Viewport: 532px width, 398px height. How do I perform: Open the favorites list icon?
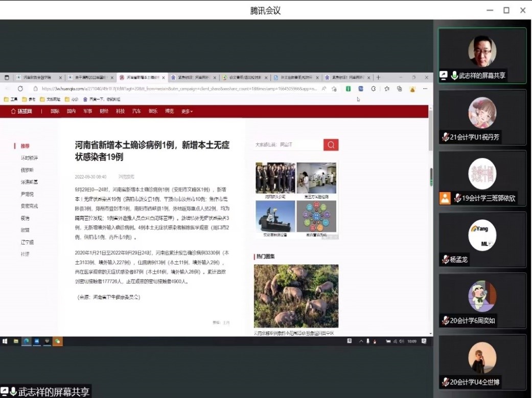pos(387,89)
